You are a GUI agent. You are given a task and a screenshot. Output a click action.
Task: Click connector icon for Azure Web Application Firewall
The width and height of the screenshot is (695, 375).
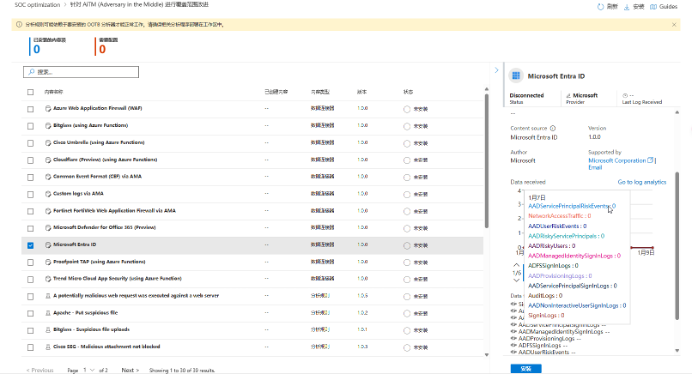coord(48,108)
